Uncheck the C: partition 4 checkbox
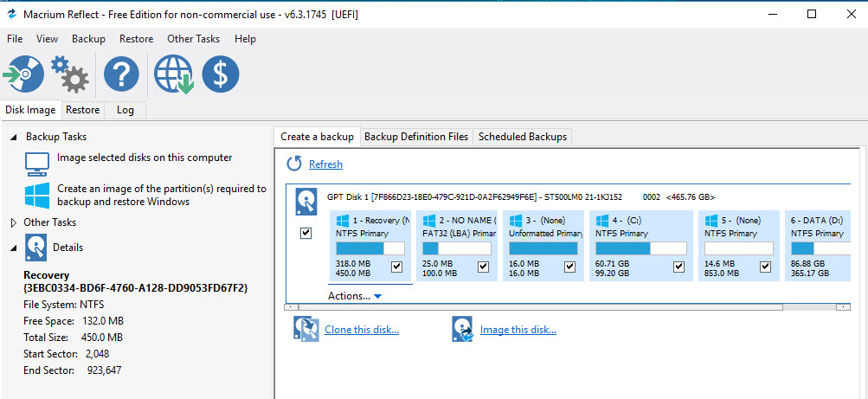Viewport: 868px width, 399px height. pos(678,267)
